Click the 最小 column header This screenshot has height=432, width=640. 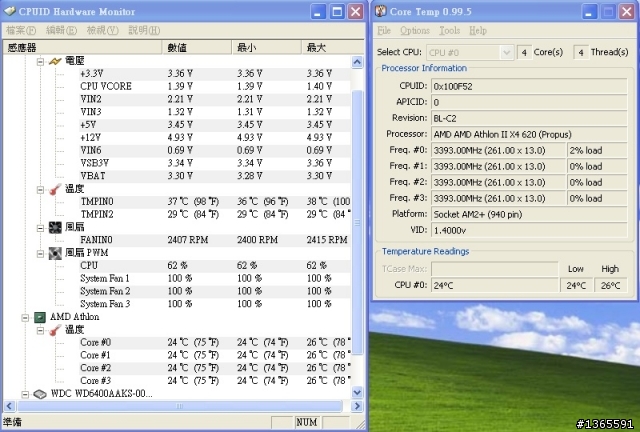tap(267, 47)
